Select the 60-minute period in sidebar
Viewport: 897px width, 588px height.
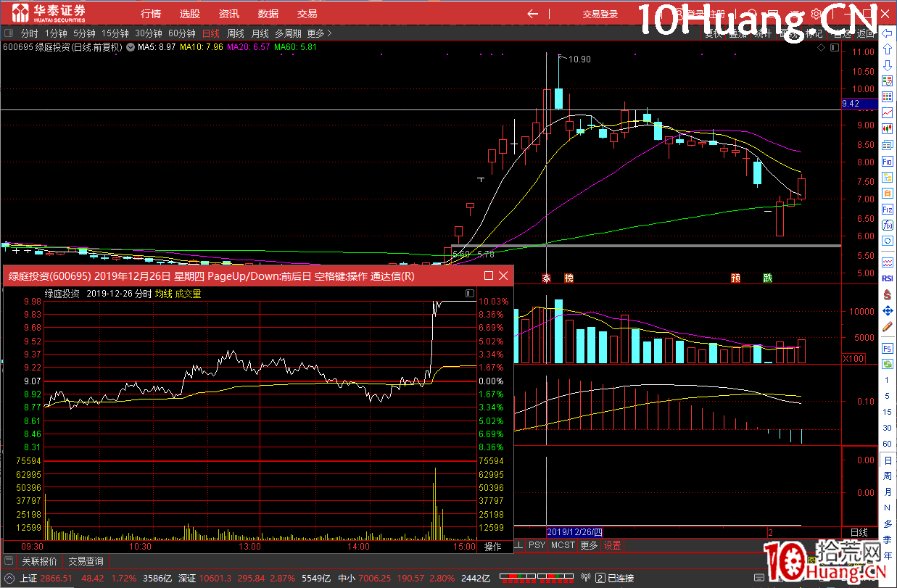[x=887, y=444]
